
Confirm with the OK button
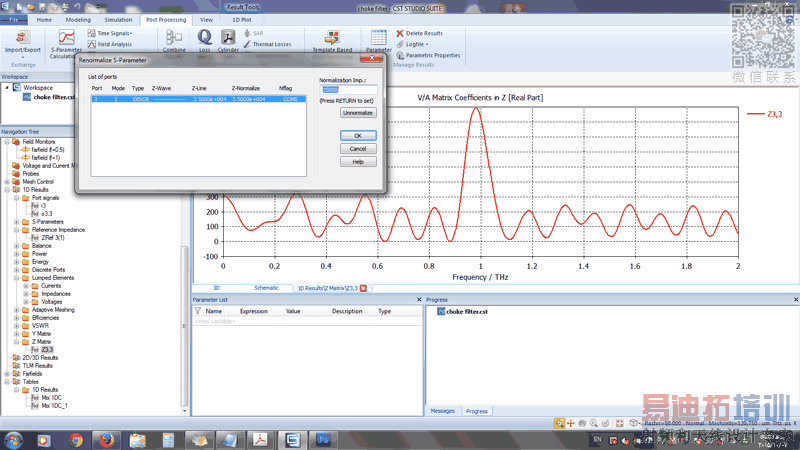pyautogui.click(x=358, y=136)
